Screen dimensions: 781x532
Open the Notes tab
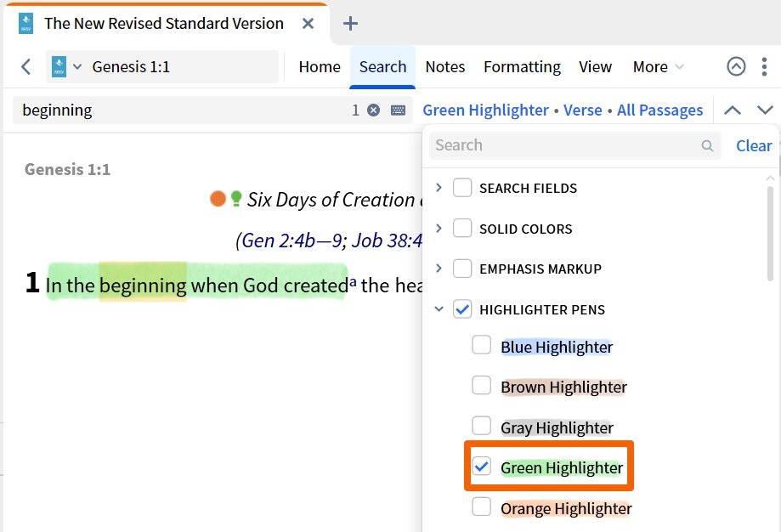(444, 67)
